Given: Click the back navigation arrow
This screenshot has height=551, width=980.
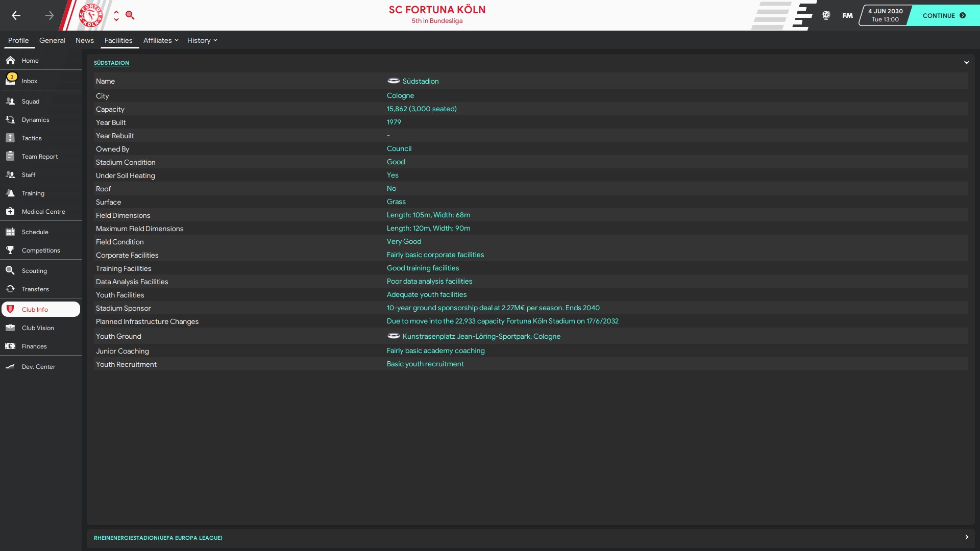Looking at the screenshot, I should (x=16, y=15).
